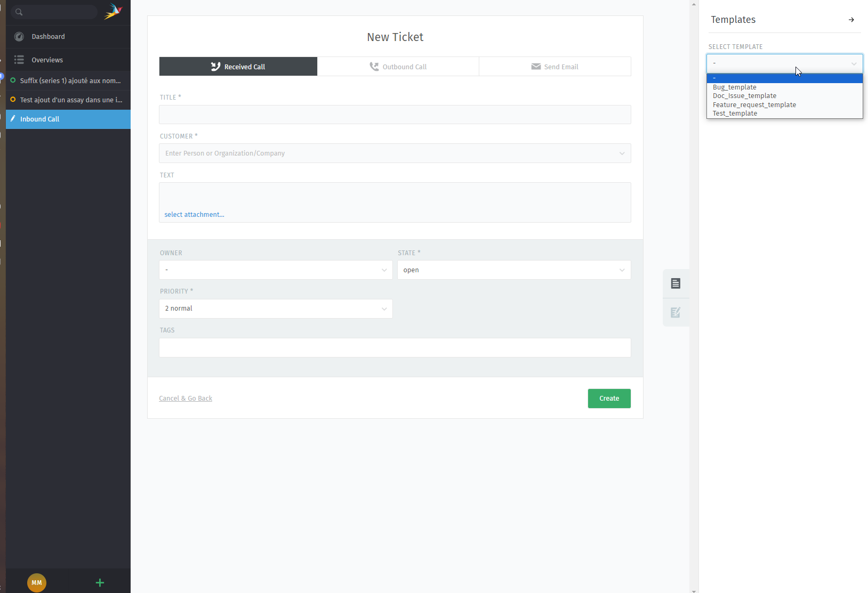Select the blank dash template option
Viewport: 868px width, 593px height.
[784, 78]
